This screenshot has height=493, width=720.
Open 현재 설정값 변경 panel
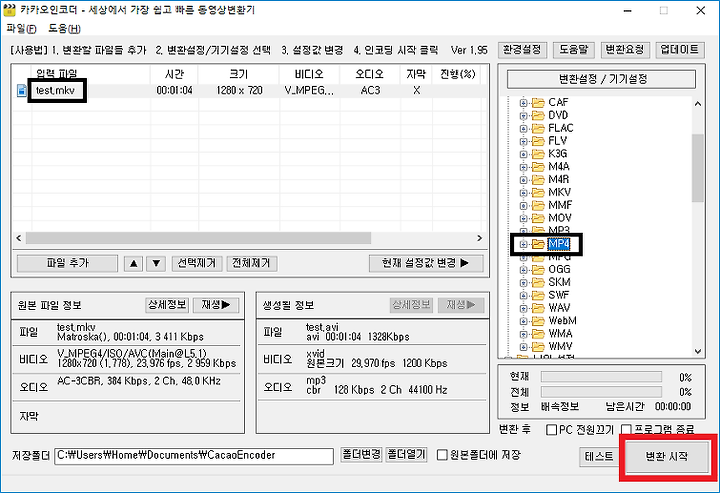(426, 263)
